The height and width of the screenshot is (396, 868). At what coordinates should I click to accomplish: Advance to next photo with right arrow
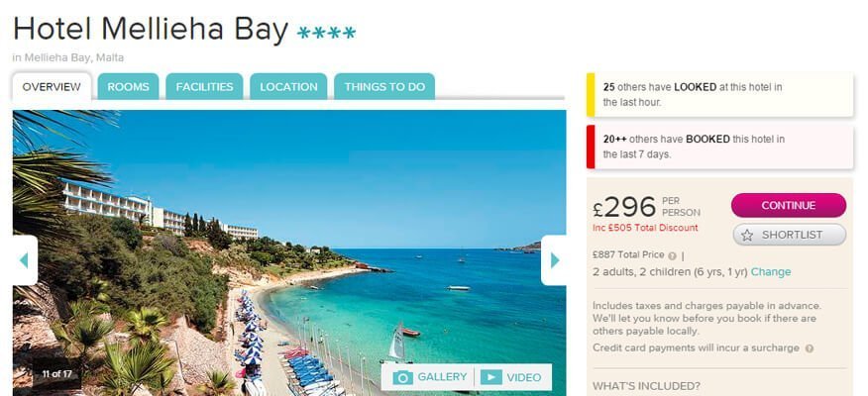coord(554,260)
